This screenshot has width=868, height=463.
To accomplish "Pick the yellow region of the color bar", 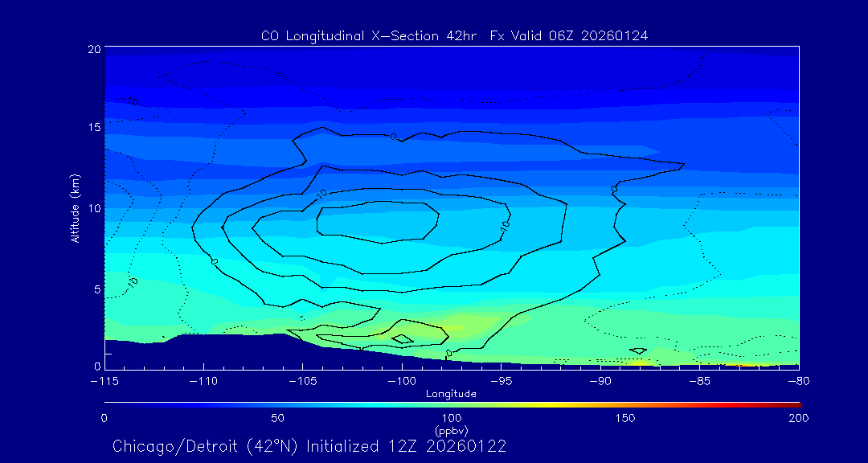I will [x=547, y=404].
